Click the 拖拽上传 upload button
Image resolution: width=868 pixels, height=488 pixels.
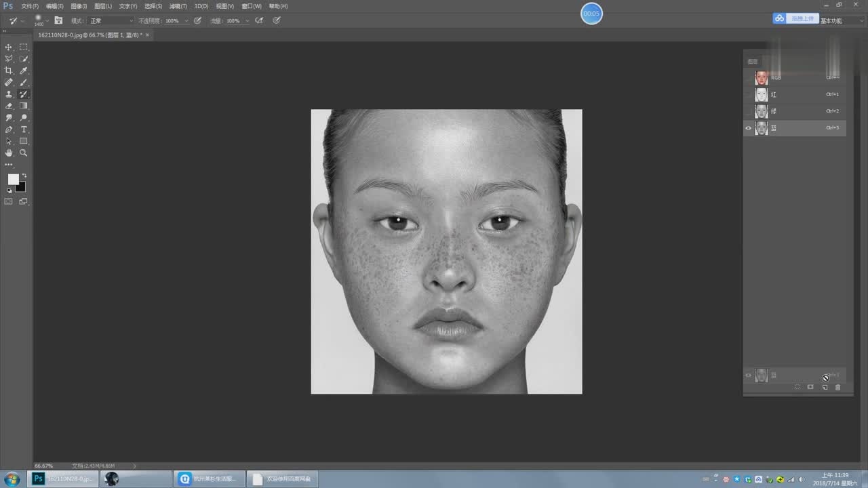pyautogui.click(x=795, y=18)
